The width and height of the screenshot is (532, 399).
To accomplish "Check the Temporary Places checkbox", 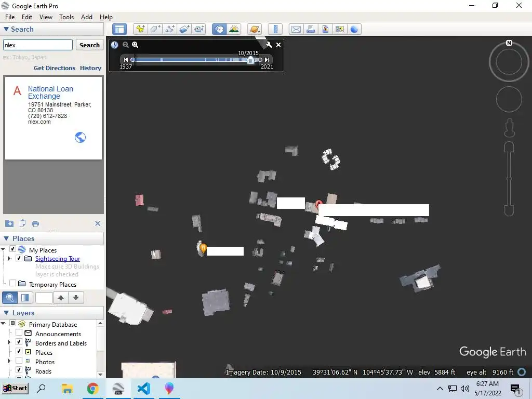I will coord(12,283).
